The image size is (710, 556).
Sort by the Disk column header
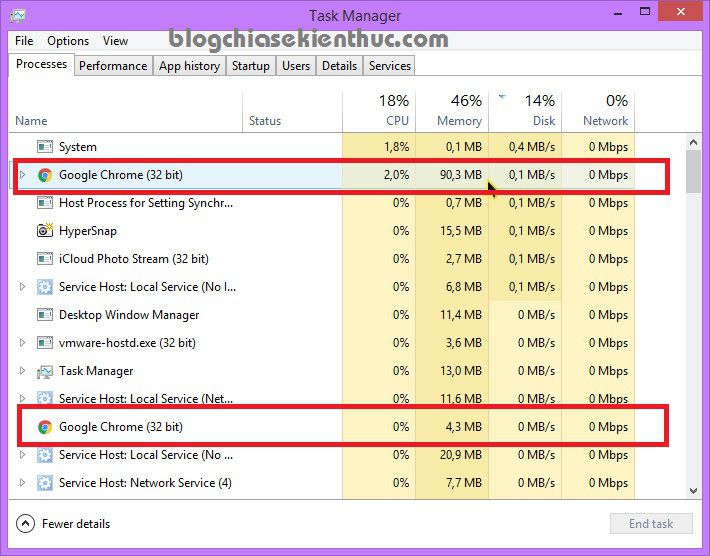[525, 110]
